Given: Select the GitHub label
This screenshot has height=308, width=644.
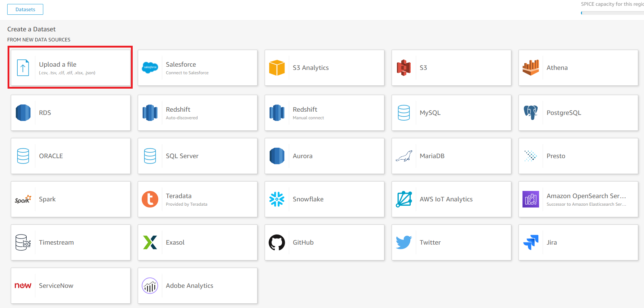Looking at the screenshot, I should (x=303, y=242).
